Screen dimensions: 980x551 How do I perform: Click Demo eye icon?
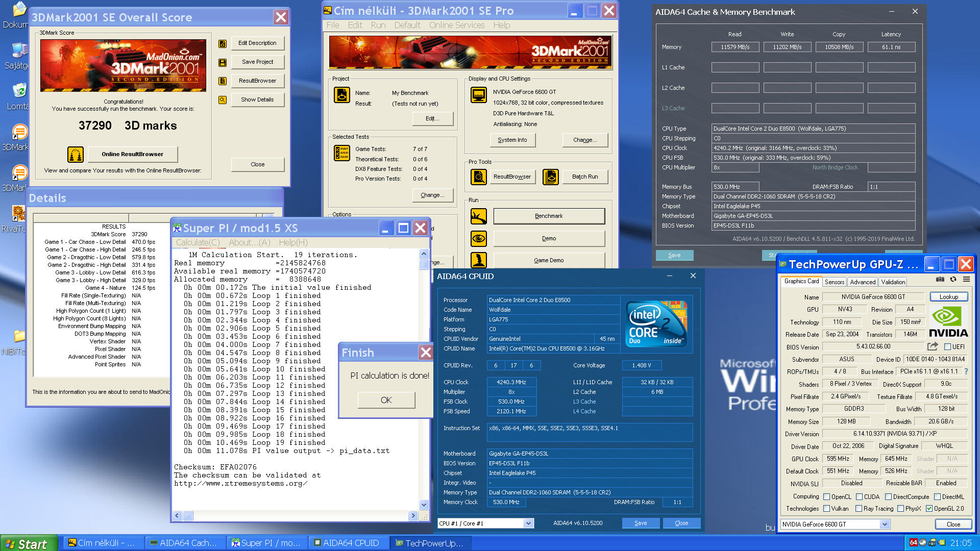(x=479, y=239)
